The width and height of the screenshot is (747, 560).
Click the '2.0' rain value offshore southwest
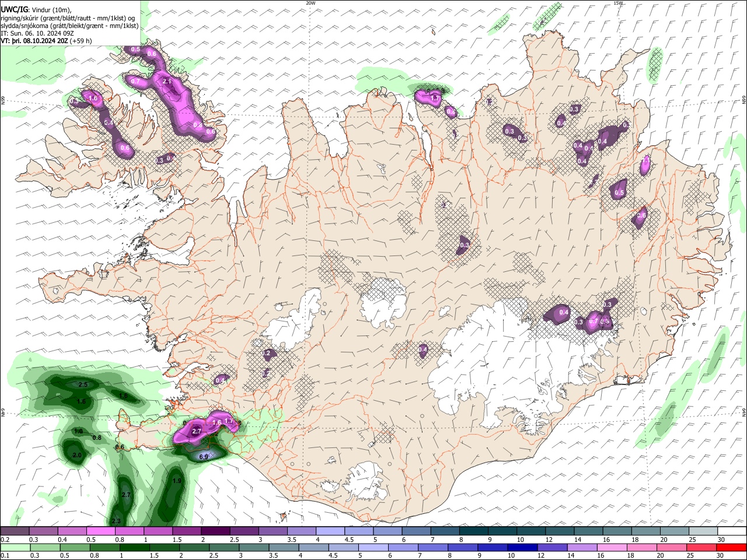[77, 455]
